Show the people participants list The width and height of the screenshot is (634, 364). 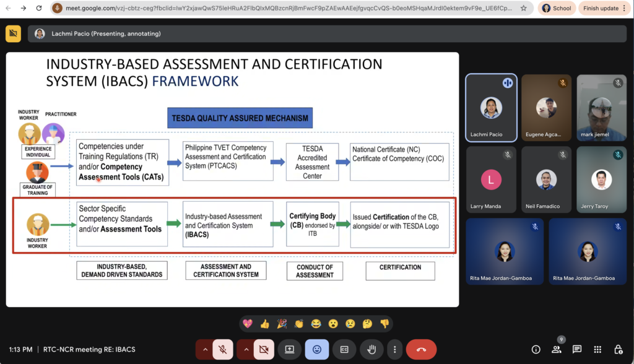[x=557, y=349]
